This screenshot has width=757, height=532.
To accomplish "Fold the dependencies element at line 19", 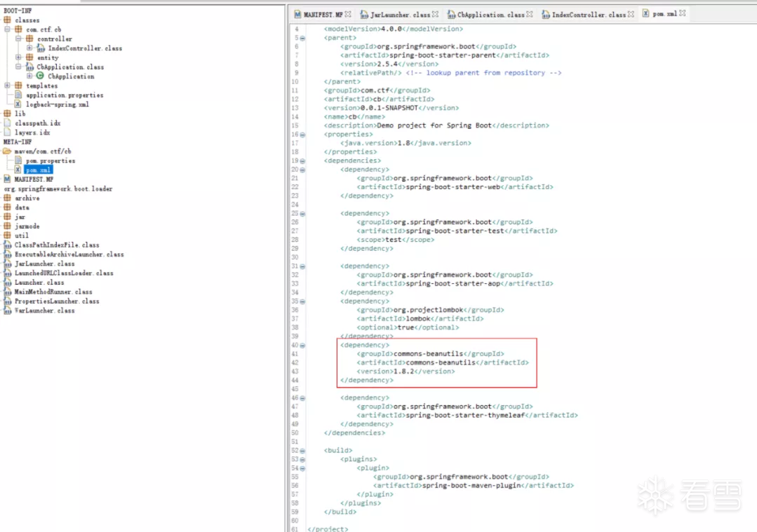I will click(x=302, y=161).
